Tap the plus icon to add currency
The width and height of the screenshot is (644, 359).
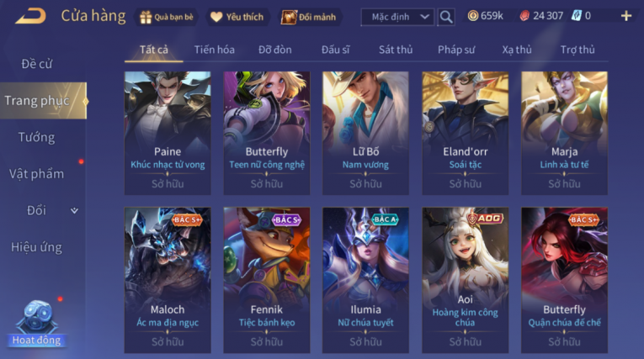coord(626,16)
